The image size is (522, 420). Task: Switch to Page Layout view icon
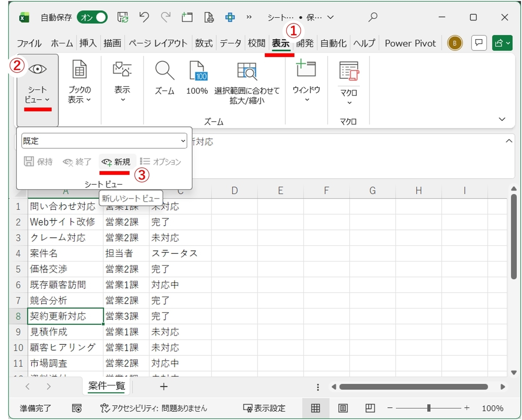[343, 408]
